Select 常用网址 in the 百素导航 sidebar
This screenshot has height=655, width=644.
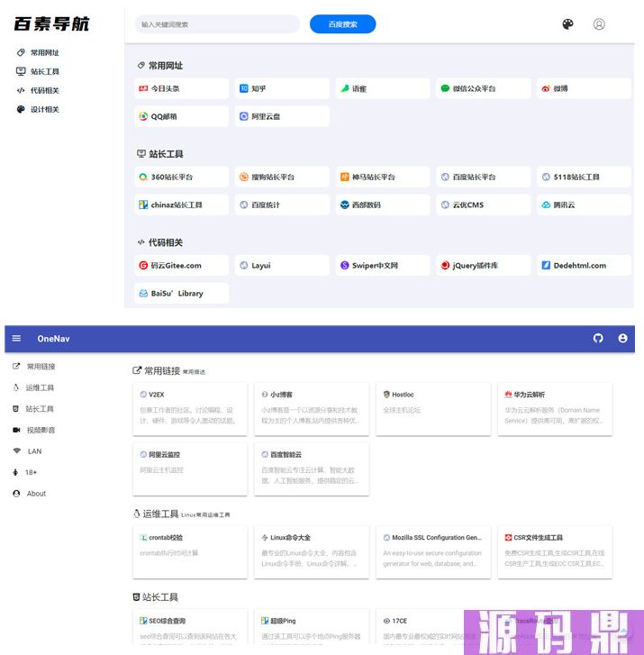tap(38, 52)
